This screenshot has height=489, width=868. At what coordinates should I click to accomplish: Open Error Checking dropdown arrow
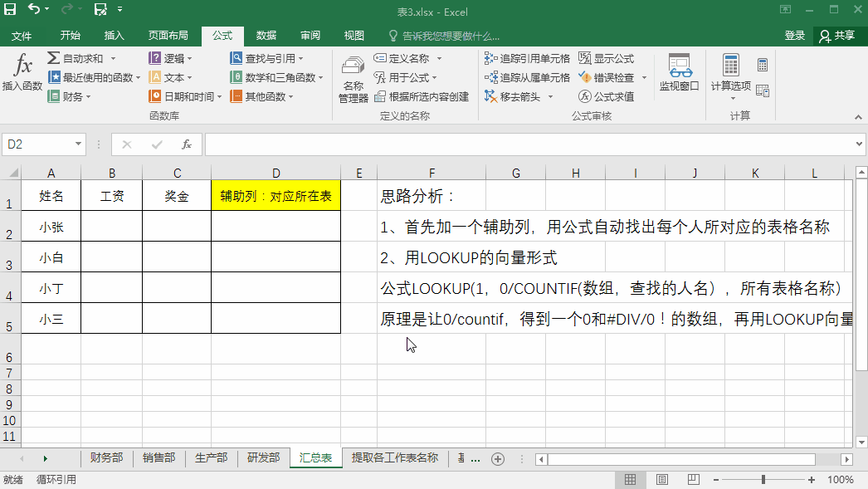pos(644,77)
